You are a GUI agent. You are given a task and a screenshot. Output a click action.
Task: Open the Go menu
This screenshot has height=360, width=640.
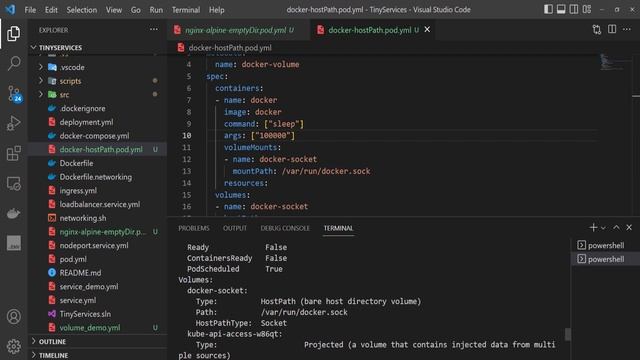(136, 10)
